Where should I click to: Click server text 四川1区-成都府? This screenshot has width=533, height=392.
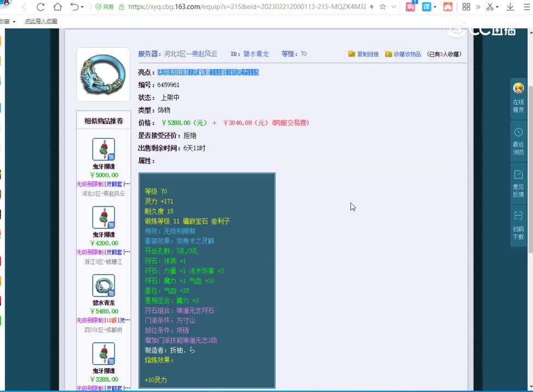pos(104,330)
